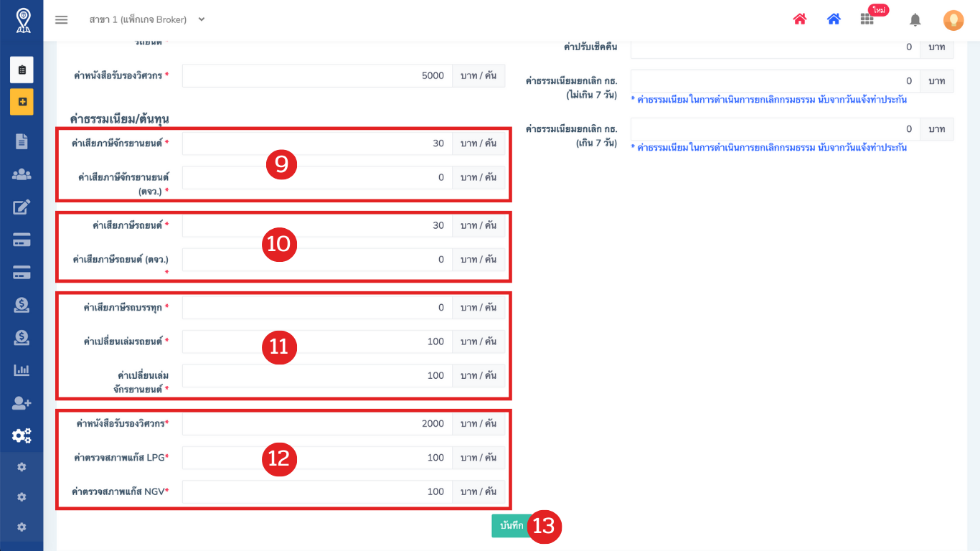
Task: Open the lower credit card sidebar icon
Action: (x=22, y=273)
